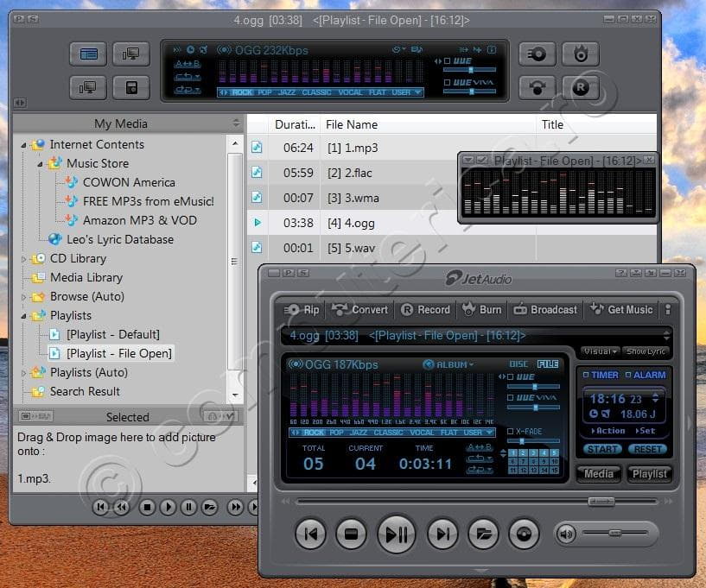Viewport: 706px width, 588px height.
Task: Click the Duration column header
Action: pos(295,124)
